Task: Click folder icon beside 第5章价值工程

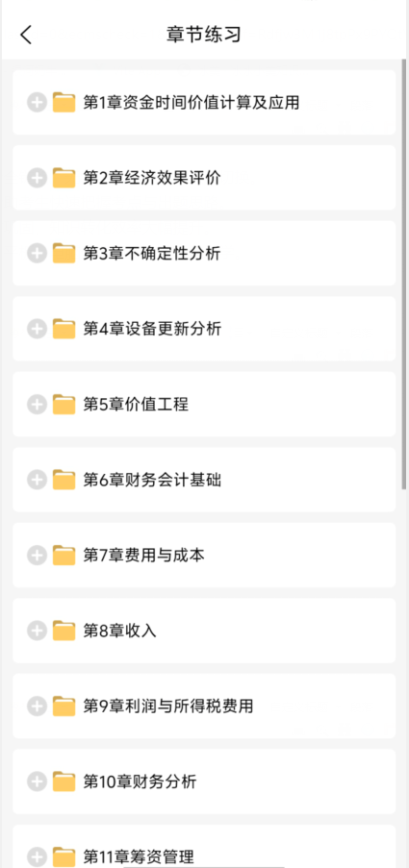Action: point(64,404)
